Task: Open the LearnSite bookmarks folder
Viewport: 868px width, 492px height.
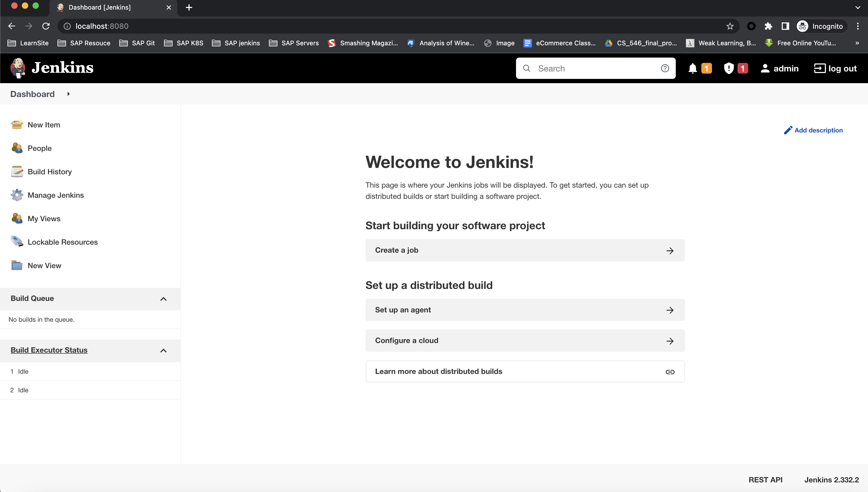Action: pyautogui.click(x=28, y=43)
